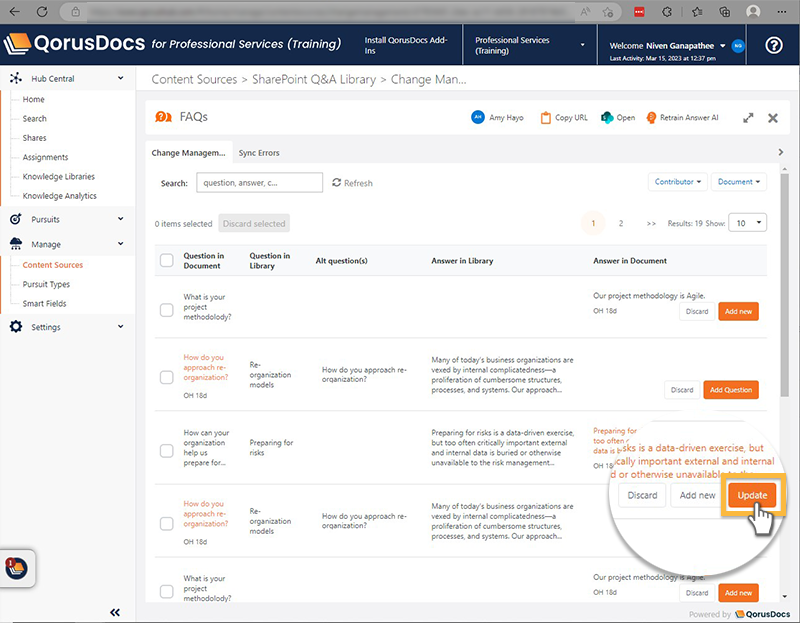800x623 pixels.
Task: Add this page to favorites using the star icon
Action: coord(608,12)
